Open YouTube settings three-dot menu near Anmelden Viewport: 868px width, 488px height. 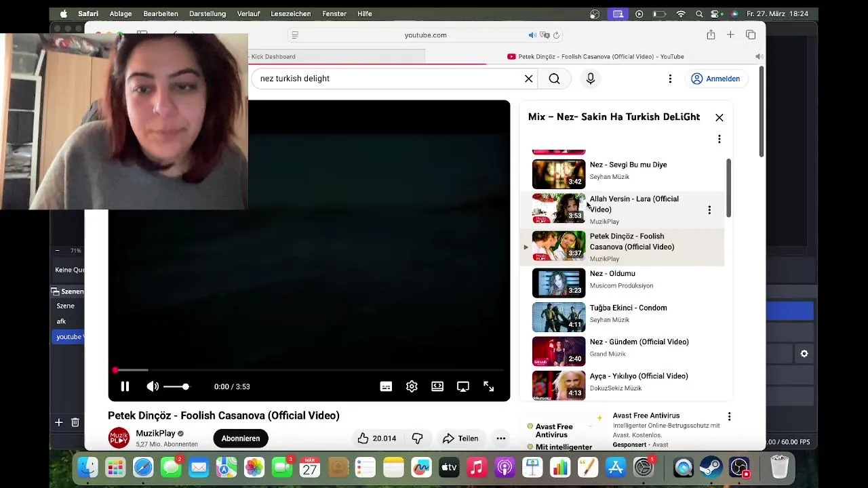(x=670, y=79)
